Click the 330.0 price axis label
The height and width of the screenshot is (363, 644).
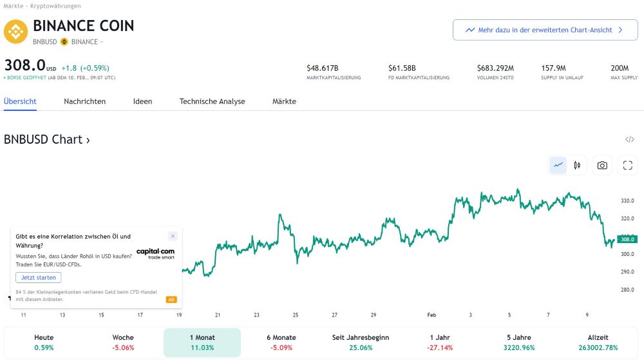(627, 201)
